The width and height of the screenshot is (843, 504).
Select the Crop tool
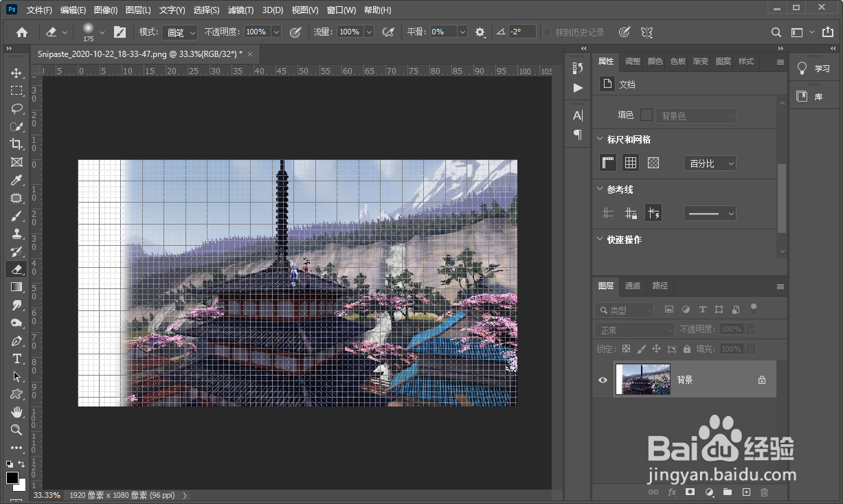(x=16, y=144)
